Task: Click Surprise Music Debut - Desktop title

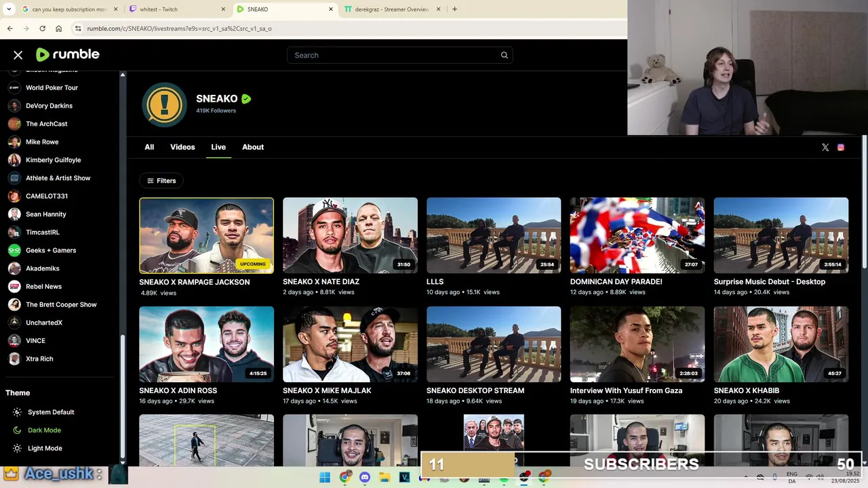Action: pos(769,282)
